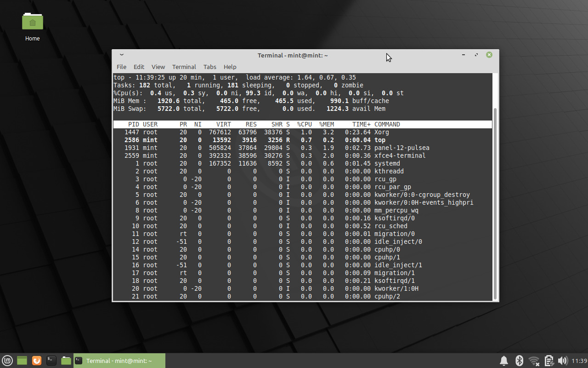Select the Home folder desktop icon
This screenshot has height=368, width=588.
[33, 27]
